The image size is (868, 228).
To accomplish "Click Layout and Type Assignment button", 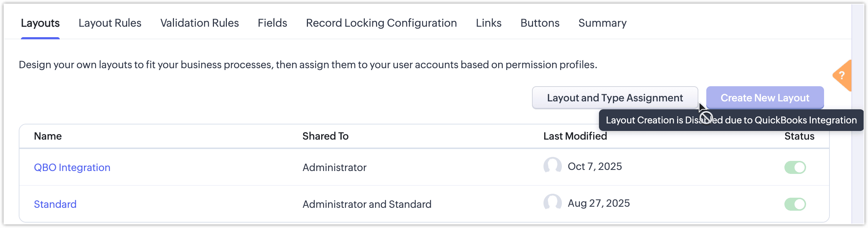I will pos(615,98).
